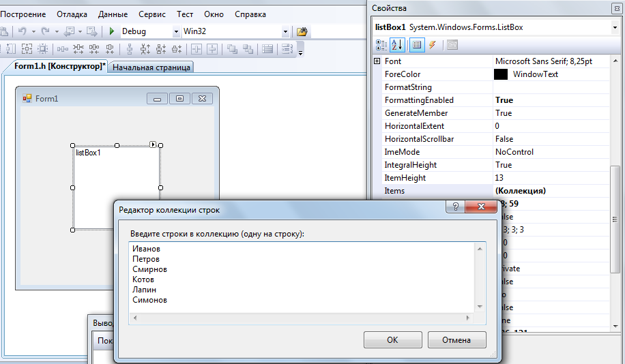Click the Navigate Forward toolbar icon
Viewport: 625px width, 364px height.
[91, 31]
